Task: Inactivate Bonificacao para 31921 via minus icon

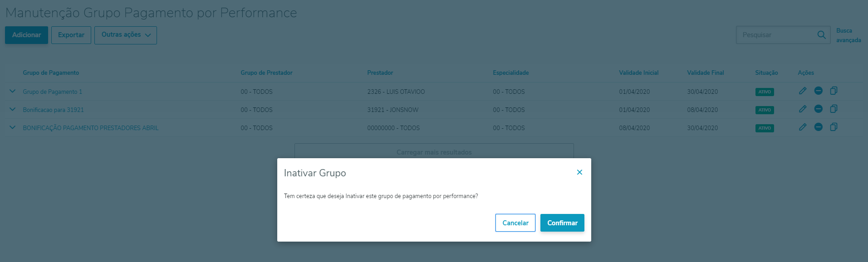Action: pos(819,109)
